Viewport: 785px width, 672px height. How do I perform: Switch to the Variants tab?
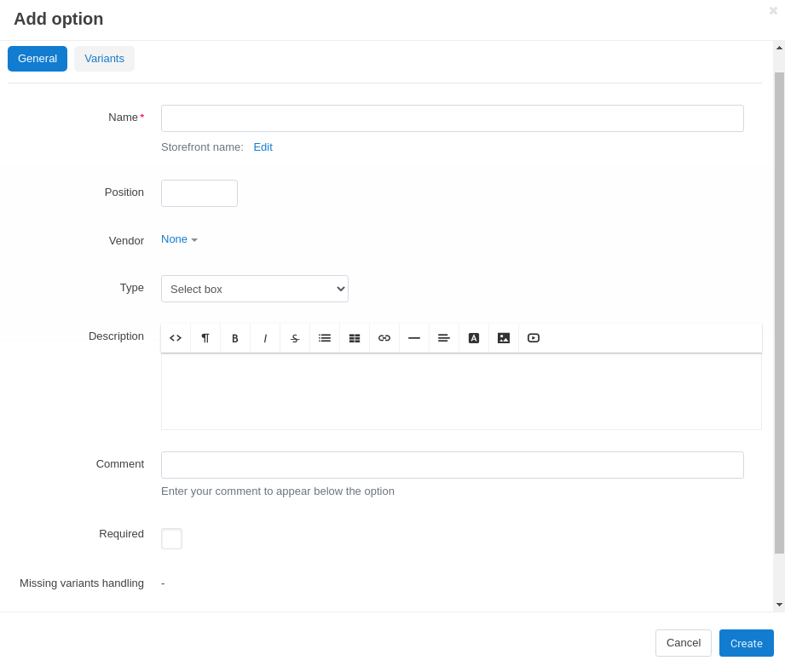[104, 59]
